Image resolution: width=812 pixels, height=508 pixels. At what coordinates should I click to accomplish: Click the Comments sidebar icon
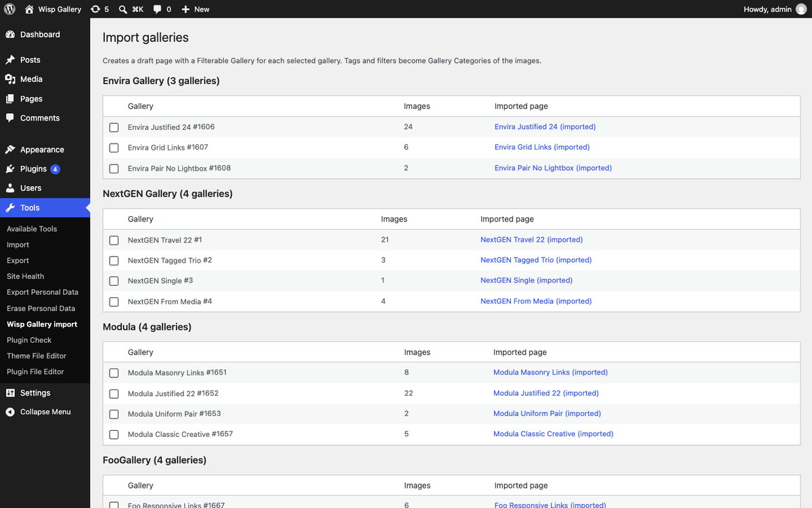coord(10,118)
